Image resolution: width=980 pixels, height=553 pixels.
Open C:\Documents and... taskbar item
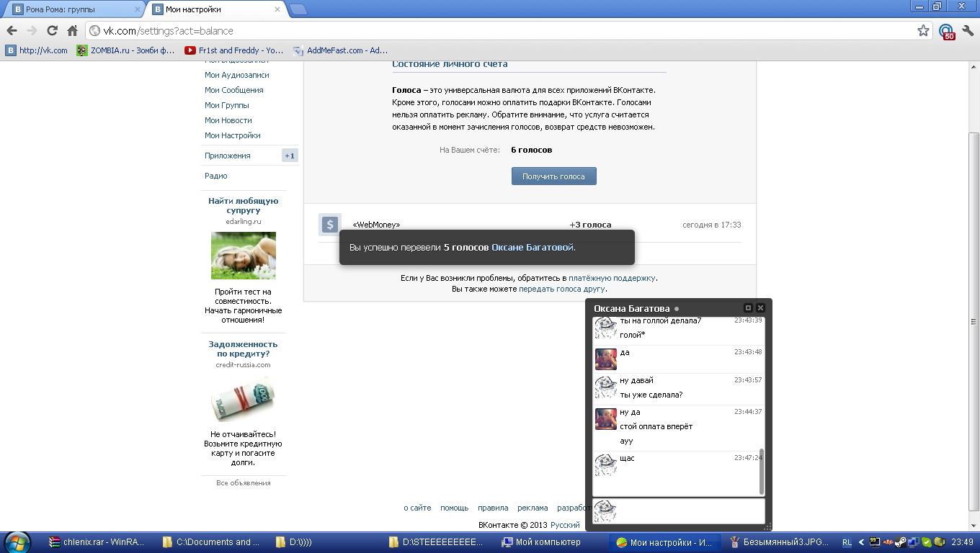[x=210, y=542]
